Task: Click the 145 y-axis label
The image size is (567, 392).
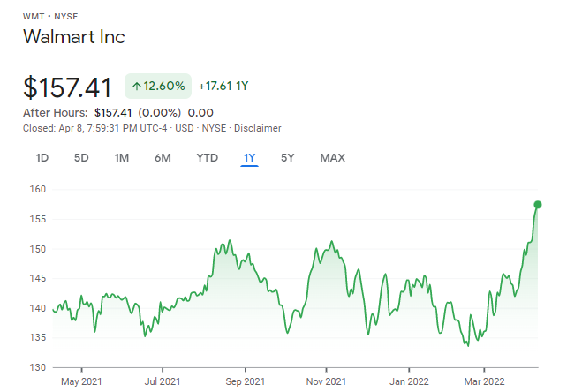Action: 38,278
